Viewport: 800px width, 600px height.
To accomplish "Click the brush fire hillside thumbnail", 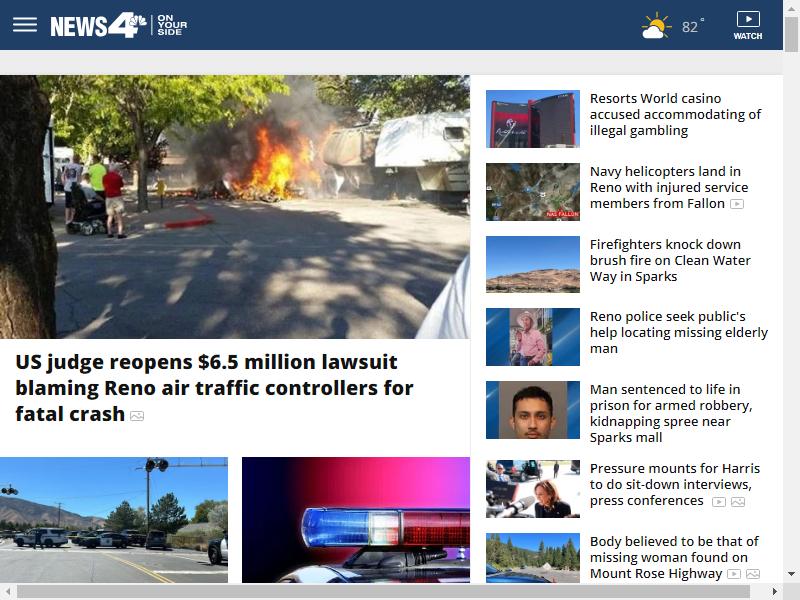I will point(533,264).
